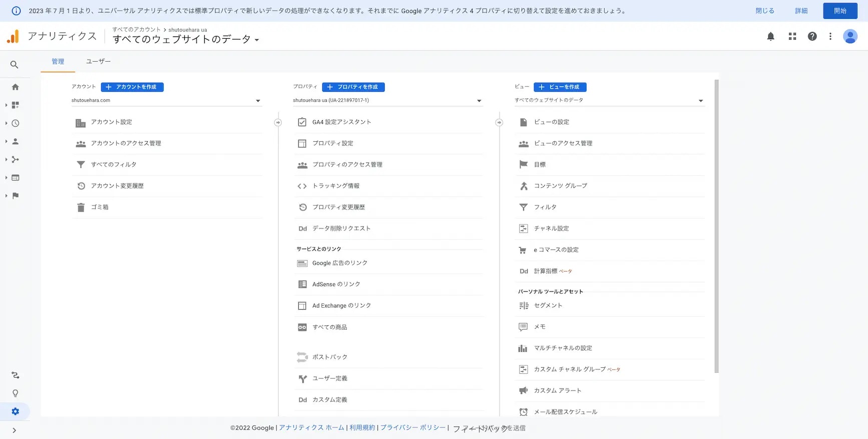Expand the Realtime section arrow in sidebar
The image size is (868, 439).
point(6,123)
